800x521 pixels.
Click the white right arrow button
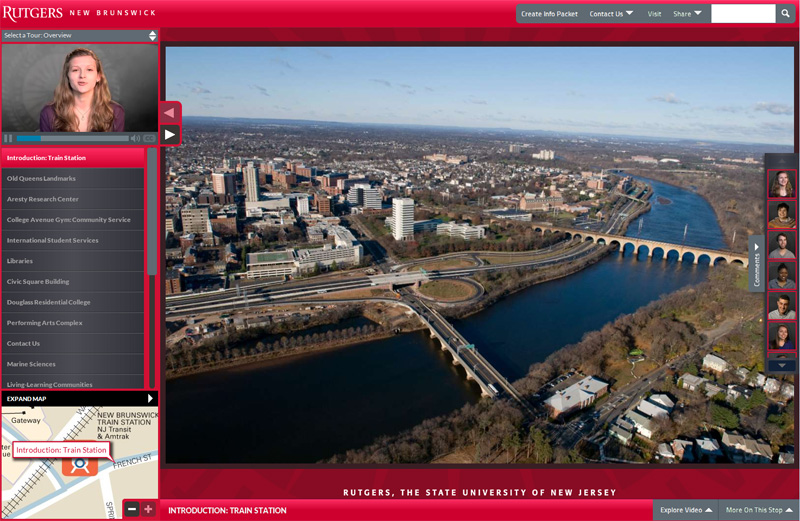169,134
